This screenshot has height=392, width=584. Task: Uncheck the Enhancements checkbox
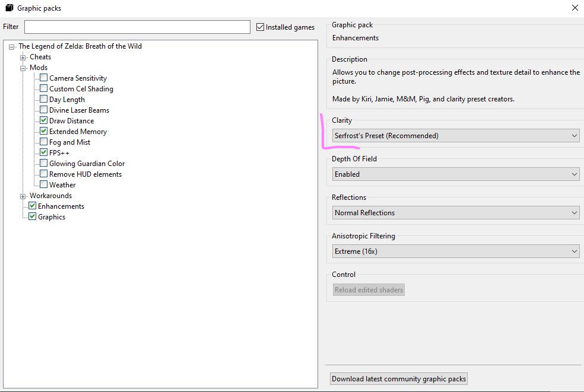point(33,206)
